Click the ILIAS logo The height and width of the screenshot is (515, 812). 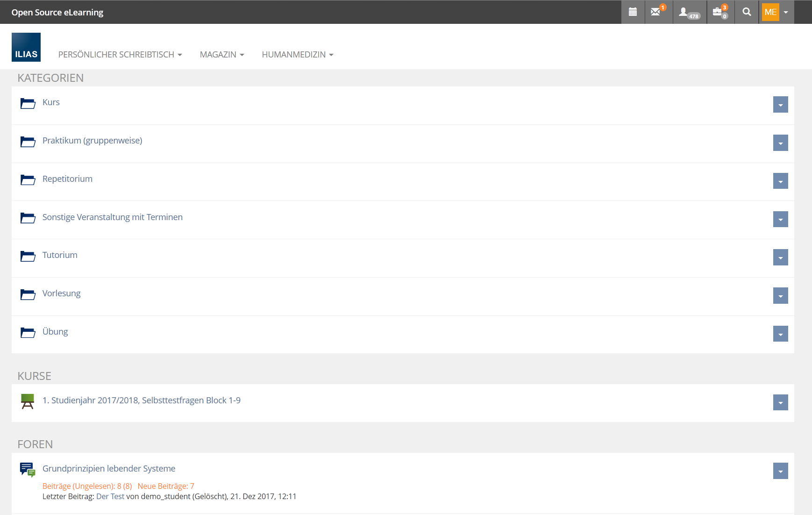pos(26,47)
